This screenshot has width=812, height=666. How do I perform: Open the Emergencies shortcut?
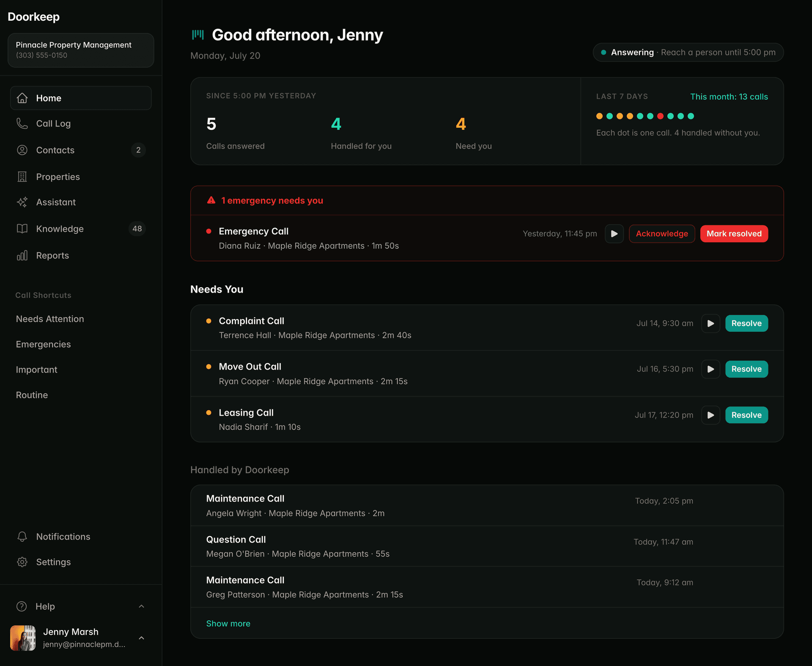click(x=43, y=344)
